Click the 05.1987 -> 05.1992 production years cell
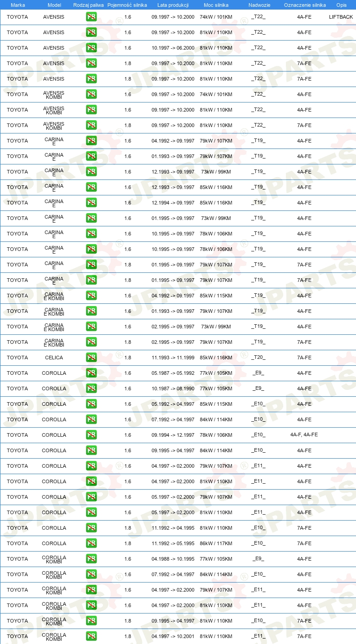 click(x=173, y=373)
